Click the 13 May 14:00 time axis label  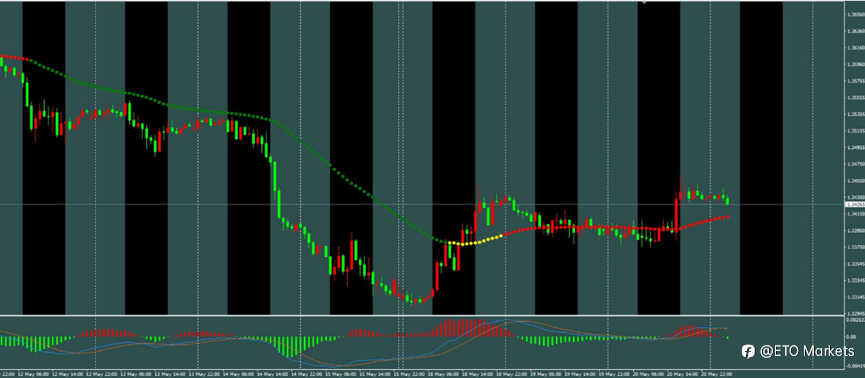pos(170,374)
